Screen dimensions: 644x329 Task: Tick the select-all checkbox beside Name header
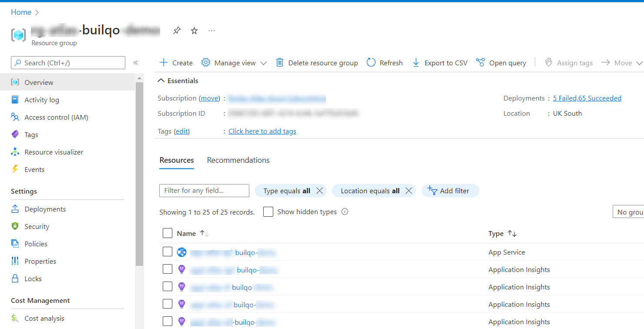pyautogui.click(x=168, y=233)
